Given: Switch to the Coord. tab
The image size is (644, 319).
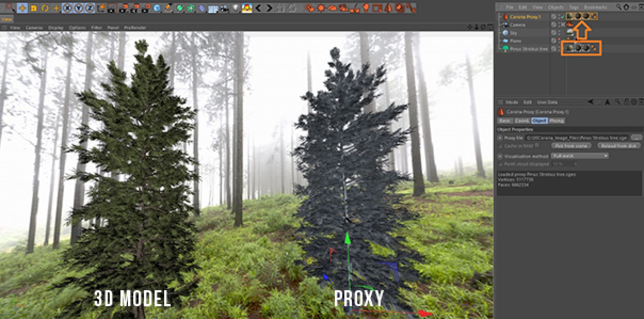Looking at the screenshot, I should point(522,121).
